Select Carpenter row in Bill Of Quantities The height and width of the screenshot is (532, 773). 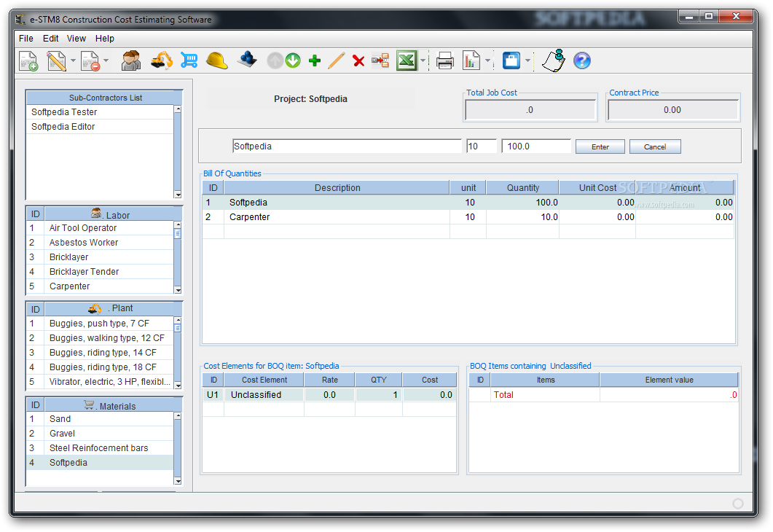click(x=468, y=217)
